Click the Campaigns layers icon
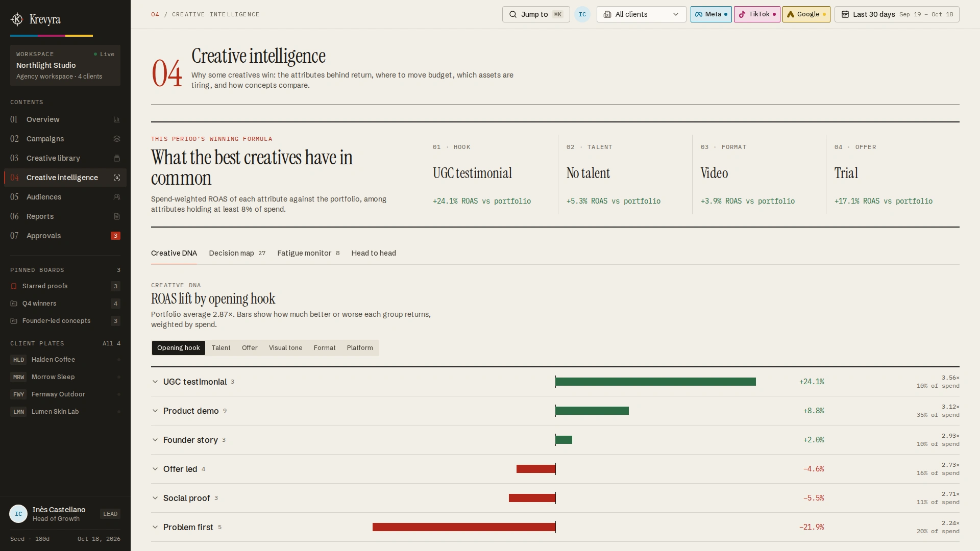The height and width of the screenshot is (551, 980). point(117,139)
